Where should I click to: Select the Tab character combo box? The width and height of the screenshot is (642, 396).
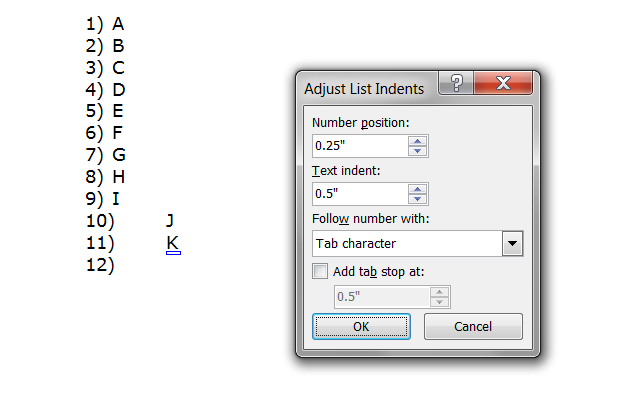click(417, 243)
